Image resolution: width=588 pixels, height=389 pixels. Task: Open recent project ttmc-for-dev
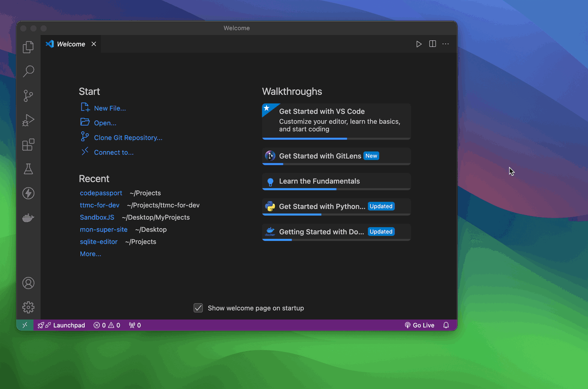[x=99, y=205]
